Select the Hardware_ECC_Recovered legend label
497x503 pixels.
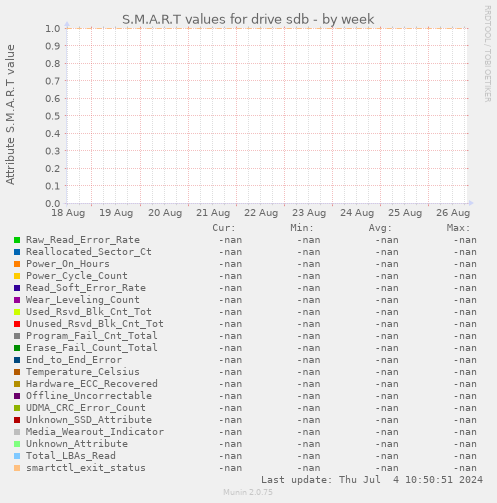(92, 384)
